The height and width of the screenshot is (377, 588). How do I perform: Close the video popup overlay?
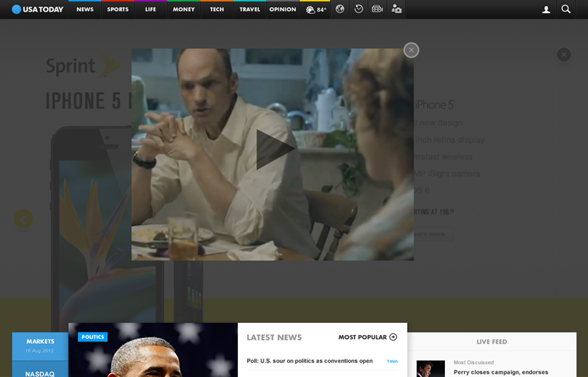(412, 50)
